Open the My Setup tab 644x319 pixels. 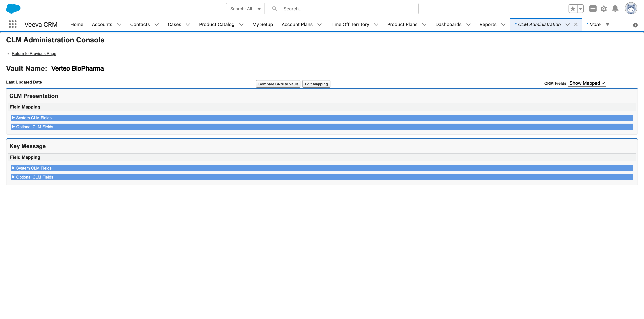(x=263, y=24)
